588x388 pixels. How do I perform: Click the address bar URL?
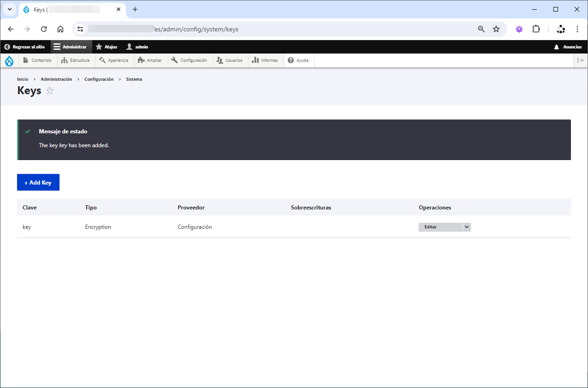pos(196,29)
